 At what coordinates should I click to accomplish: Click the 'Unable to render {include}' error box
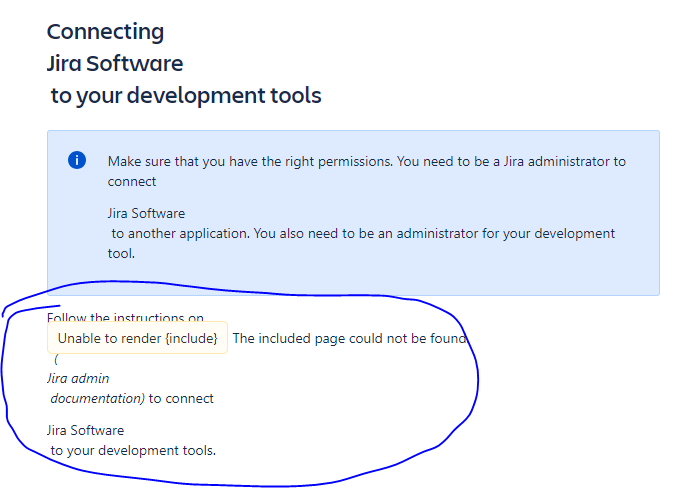pos(137,338)
